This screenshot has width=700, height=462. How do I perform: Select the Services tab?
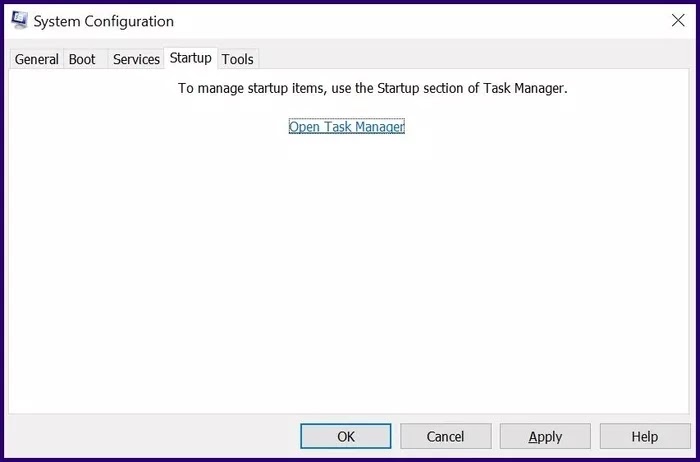pyautogui.click(x=136, y=59)
